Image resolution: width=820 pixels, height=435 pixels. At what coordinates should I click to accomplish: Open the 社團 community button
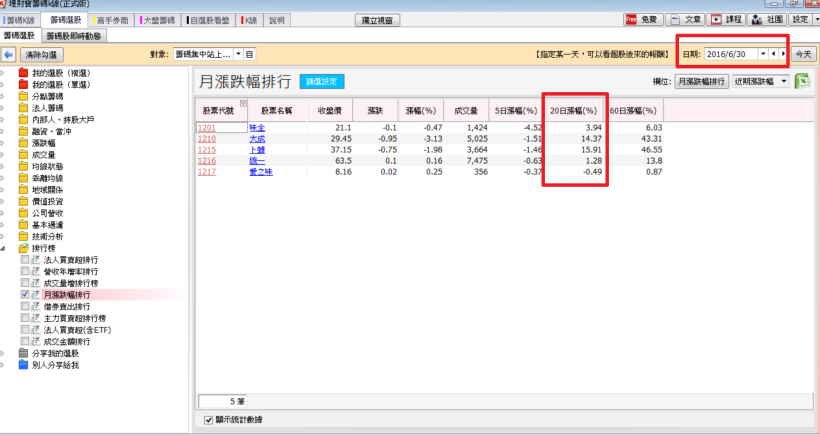[768, 19]
